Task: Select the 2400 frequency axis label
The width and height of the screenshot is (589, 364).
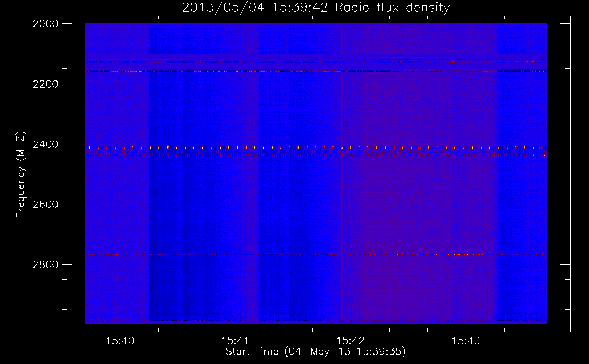Action: 46,144
